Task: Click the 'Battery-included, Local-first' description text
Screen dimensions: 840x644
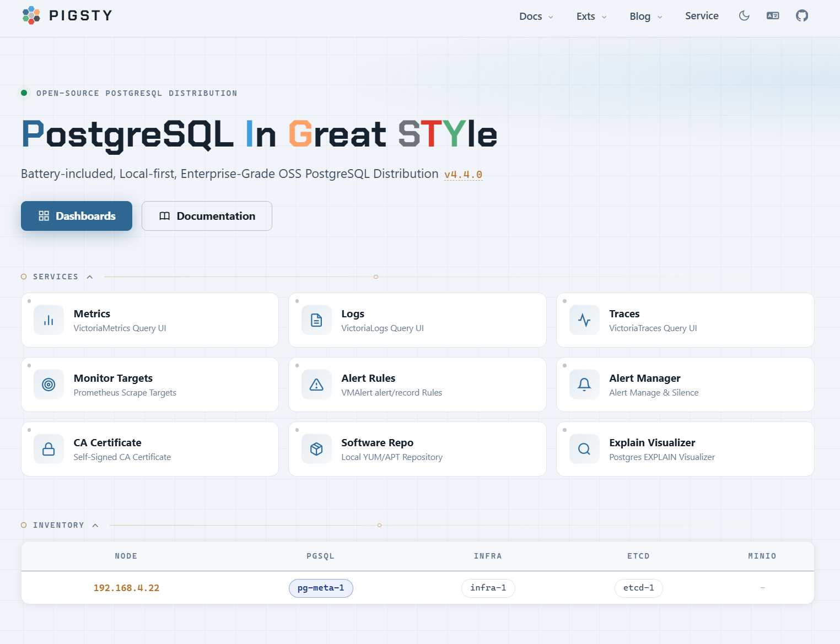Action: coord(230,174)
